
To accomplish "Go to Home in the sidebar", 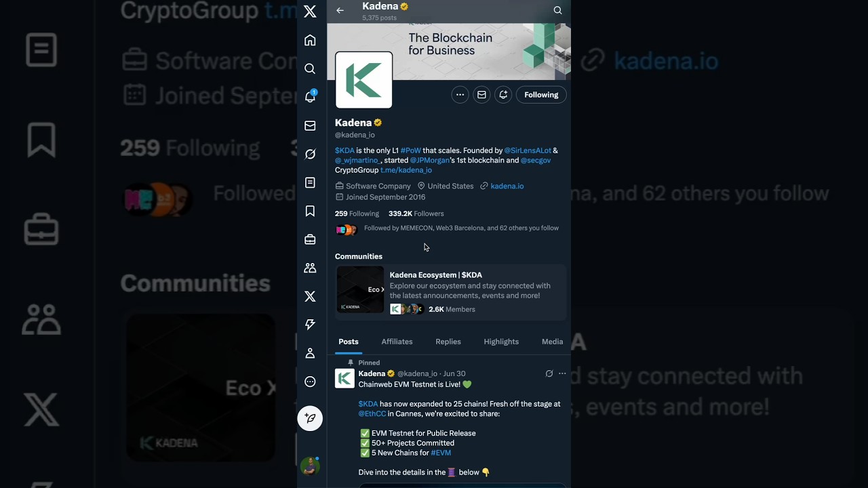I will [310, 41].
